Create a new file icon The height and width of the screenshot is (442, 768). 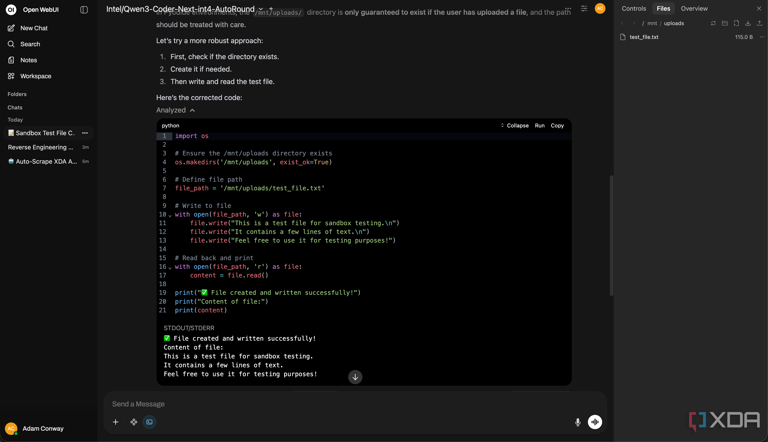tap(736, 24)
